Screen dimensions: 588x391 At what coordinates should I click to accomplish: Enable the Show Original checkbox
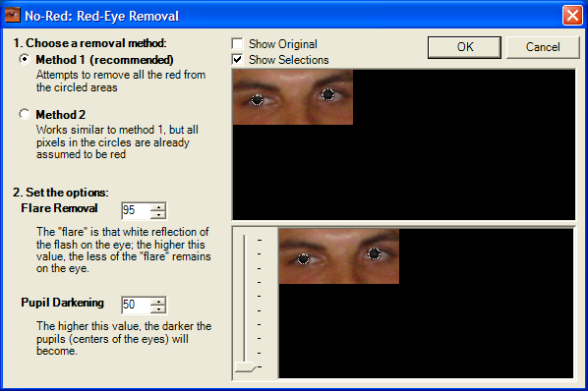pos(237,44)
